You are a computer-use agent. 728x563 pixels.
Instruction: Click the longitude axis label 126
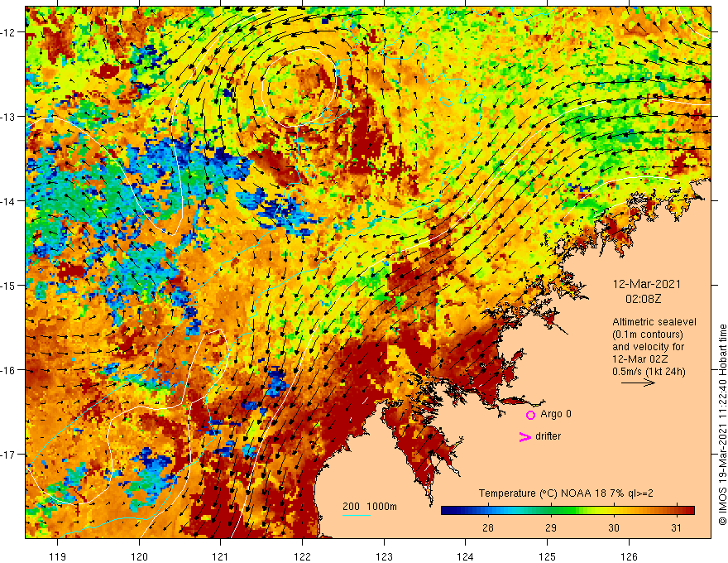629,556
